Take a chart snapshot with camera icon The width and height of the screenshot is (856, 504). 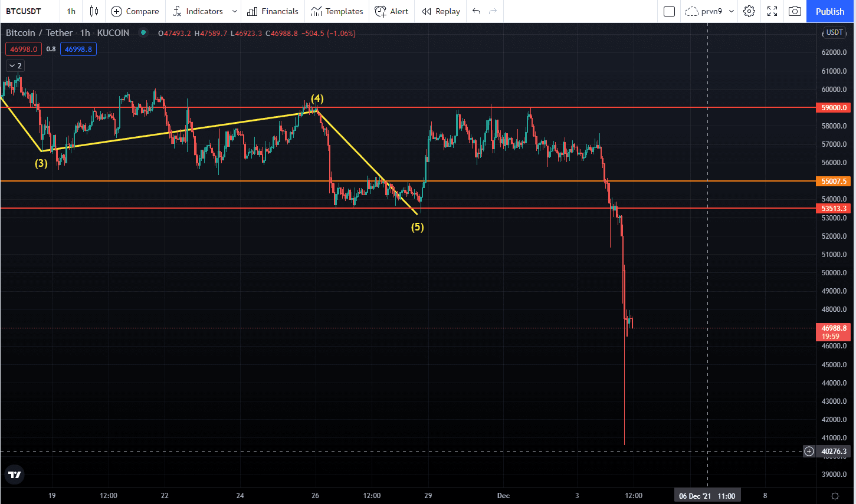pos(795,11)
